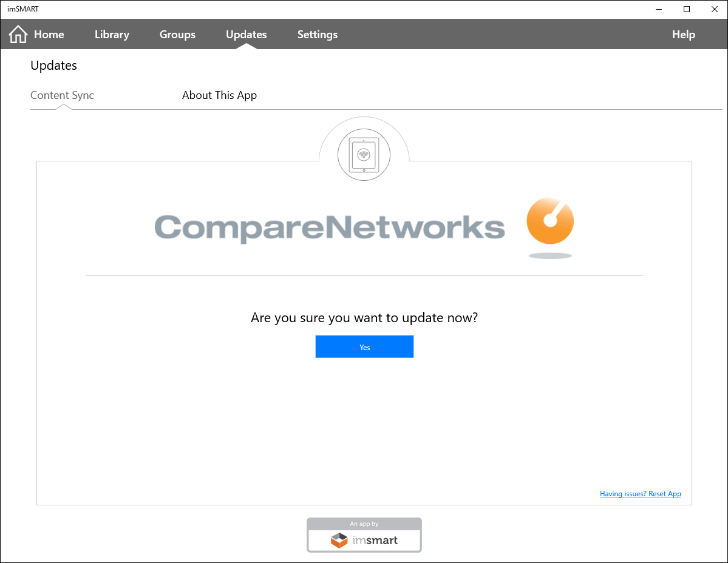Open the Settings section
The height and width of the screenshot is (563, 728).
pyautogui.click(x=318, y=35)
